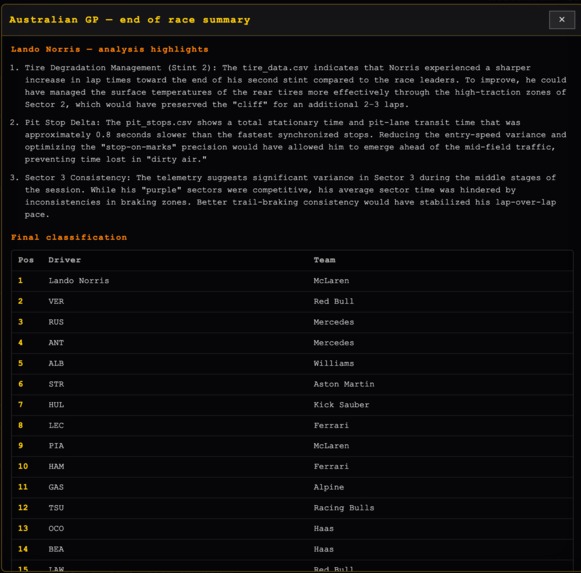Click position number 13 in the classification
This screenshot has height=573, width=581.
tap(23, 529)
